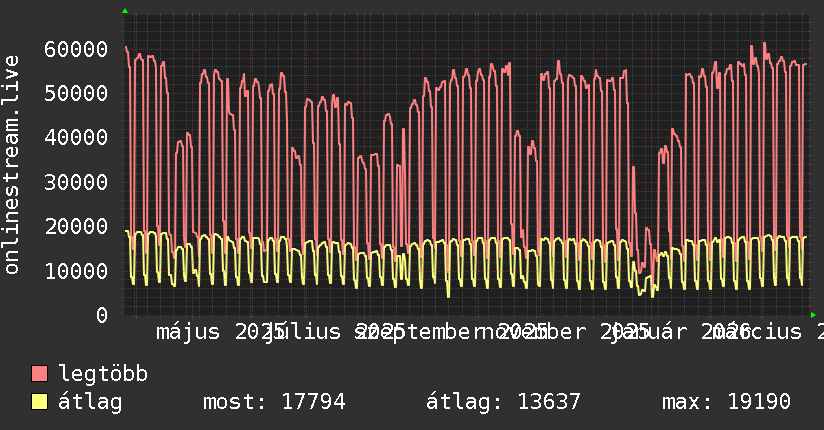Click the 40000 y-axis label

tap(76, 138)
